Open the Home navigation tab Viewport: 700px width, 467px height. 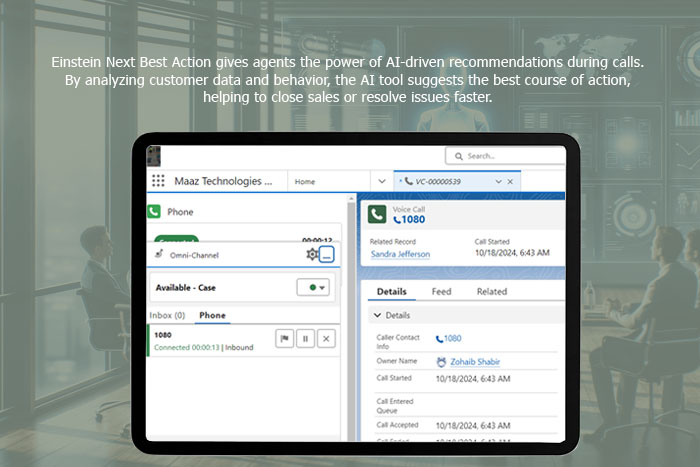click(305, 182)
